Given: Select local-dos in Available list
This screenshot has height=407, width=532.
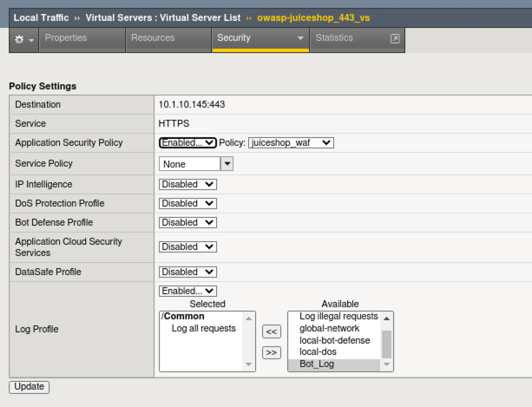Looking at the screenshot, I should [x=318, y=352].
